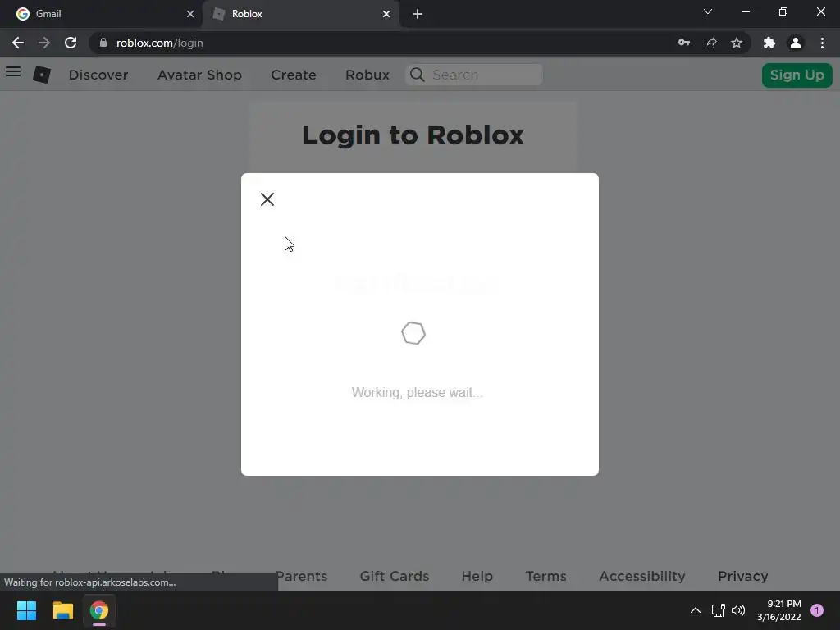Minimize the Chrome window

(745, 11)
